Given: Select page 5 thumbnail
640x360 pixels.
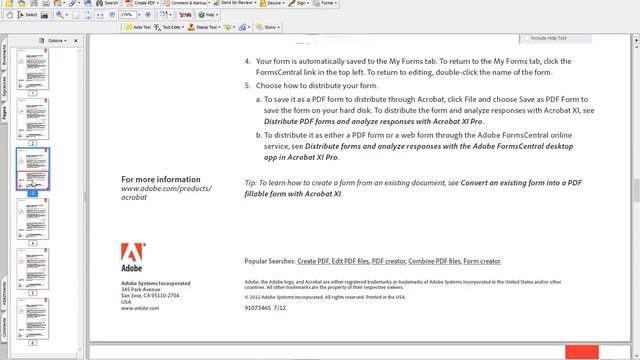Looking at the screenshot, I should click(x=33, y=269).
